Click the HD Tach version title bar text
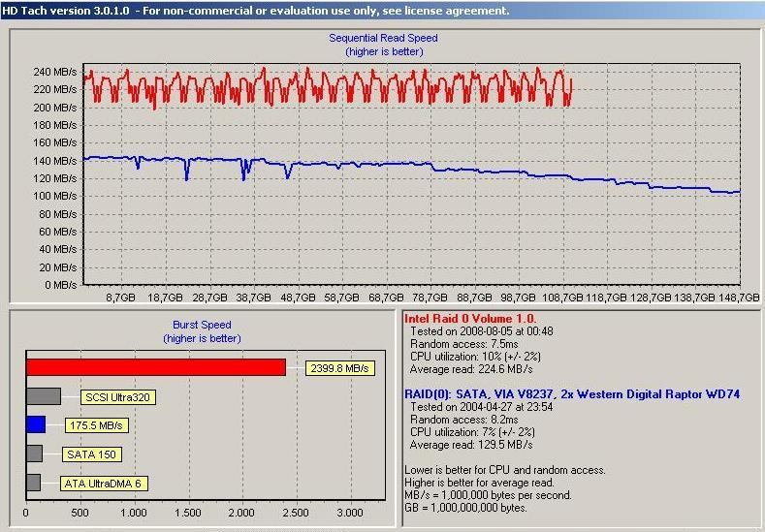Image resolution: width=765 pixels, height=532 pixels. pyautogui.click(x=256, y=11)
